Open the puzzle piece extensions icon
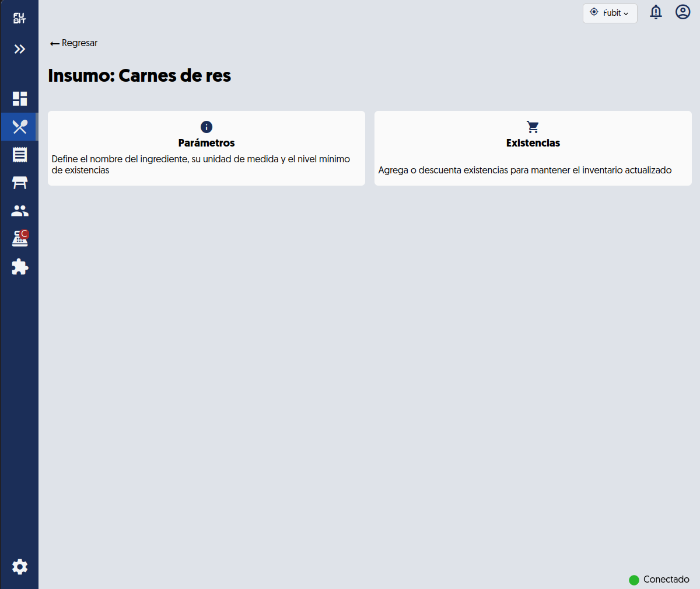700x589 pixels. click(x=20, y=267)
